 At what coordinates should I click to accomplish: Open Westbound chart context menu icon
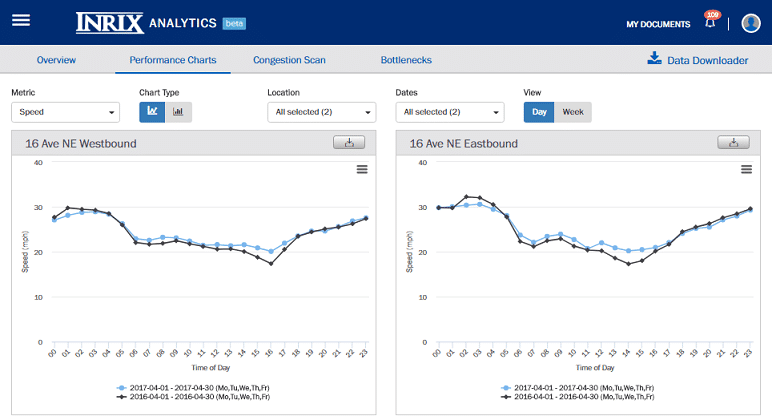362,169
